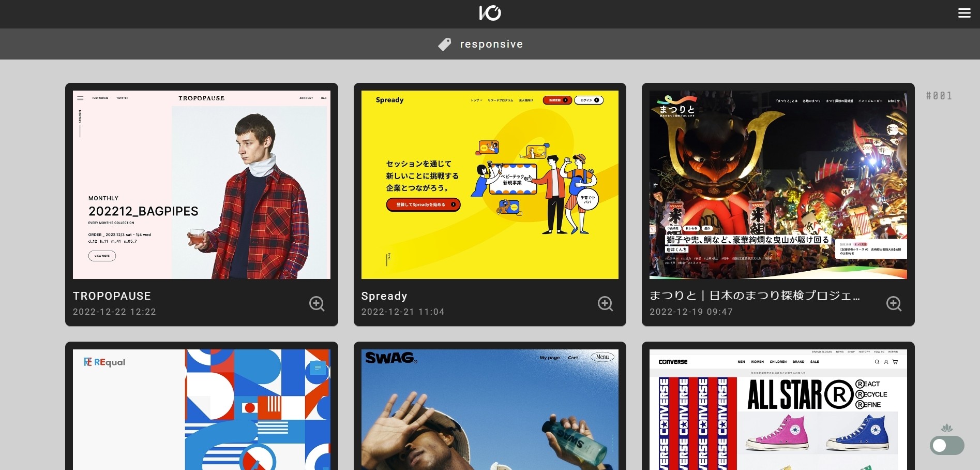This screenshot has height=470, width=980.
Task: Open the REqual site thumbnail
Action: point(202,409)
